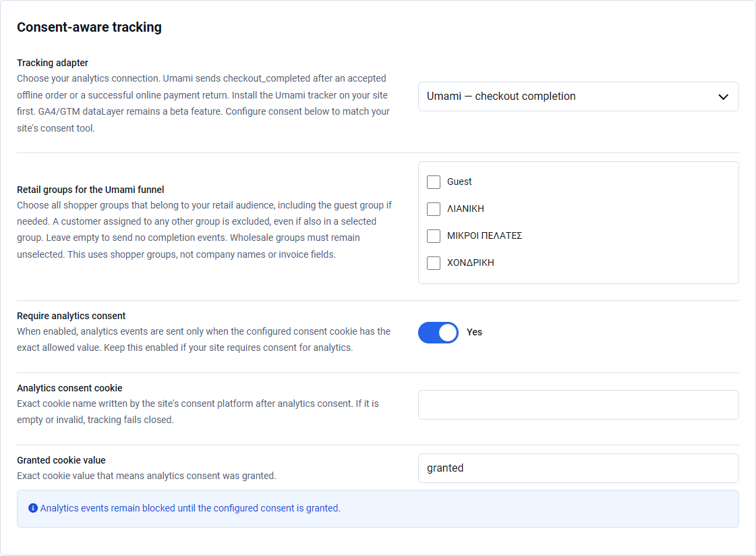Click the 'ΧΟΝΔΡΙΚΗ' label text
This screenshot has width=756, height=556.
471,262
